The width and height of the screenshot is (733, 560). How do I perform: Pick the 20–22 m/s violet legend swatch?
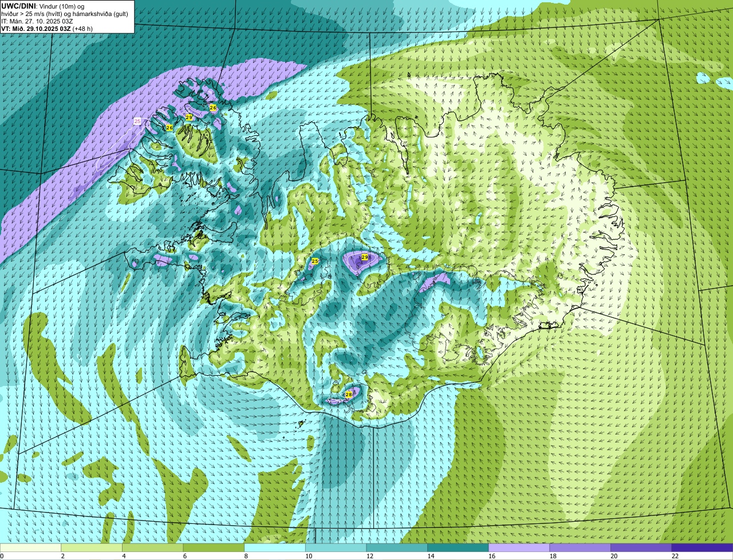tap(641, 547)
